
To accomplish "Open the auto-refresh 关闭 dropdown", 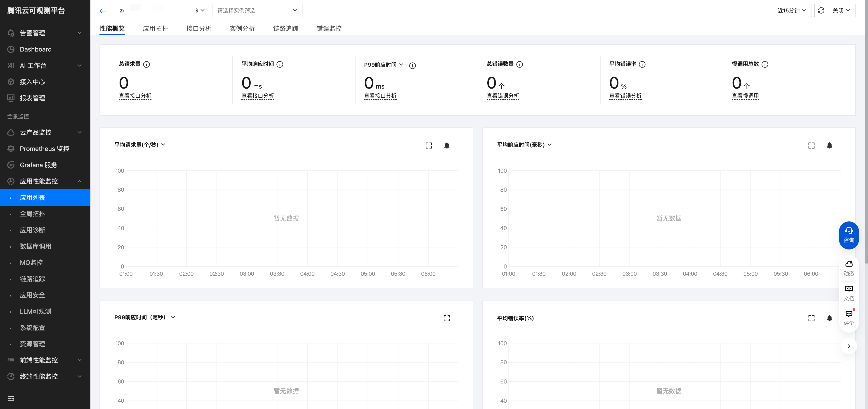I will tap(841, 10).
